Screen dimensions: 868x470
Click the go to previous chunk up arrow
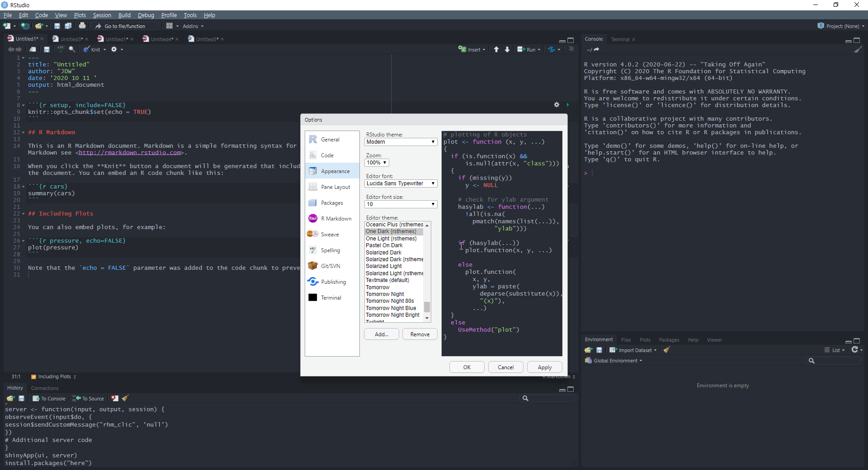pos(496,49)
